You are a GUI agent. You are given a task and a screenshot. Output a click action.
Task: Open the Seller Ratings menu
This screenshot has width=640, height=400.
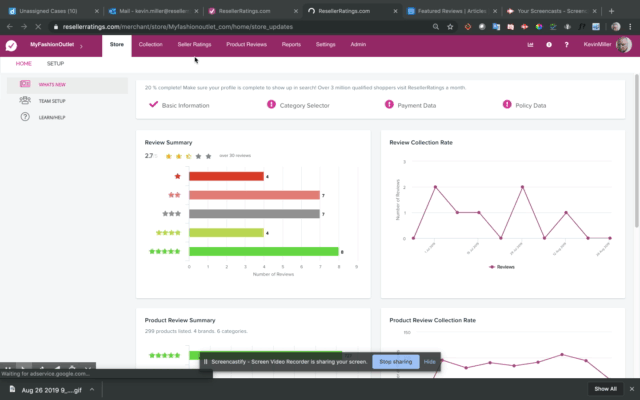(194, 44)
